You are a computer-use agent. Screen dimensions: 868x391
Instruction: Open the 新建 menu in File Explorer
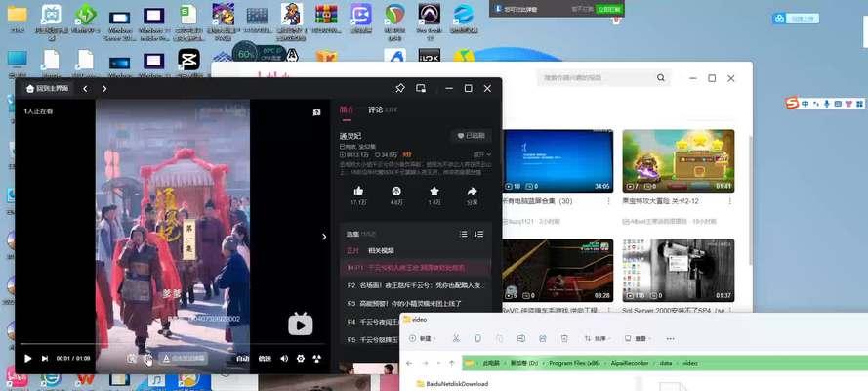click(423, 338)
